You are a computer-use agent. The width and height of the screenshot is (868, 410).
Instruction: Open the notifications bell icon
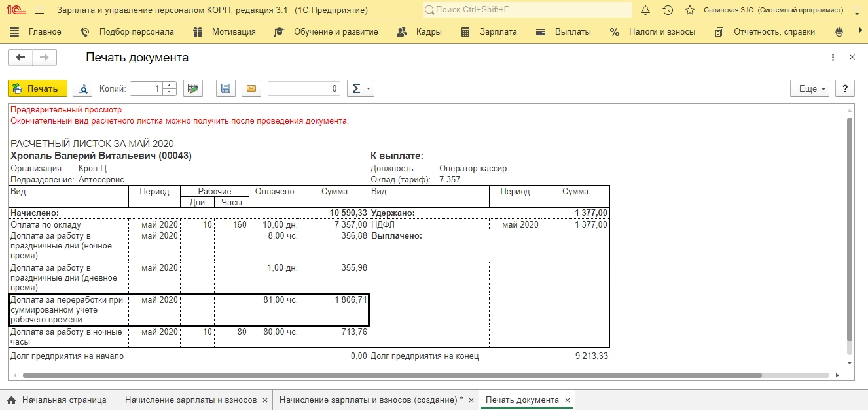(x=645, y=10)
